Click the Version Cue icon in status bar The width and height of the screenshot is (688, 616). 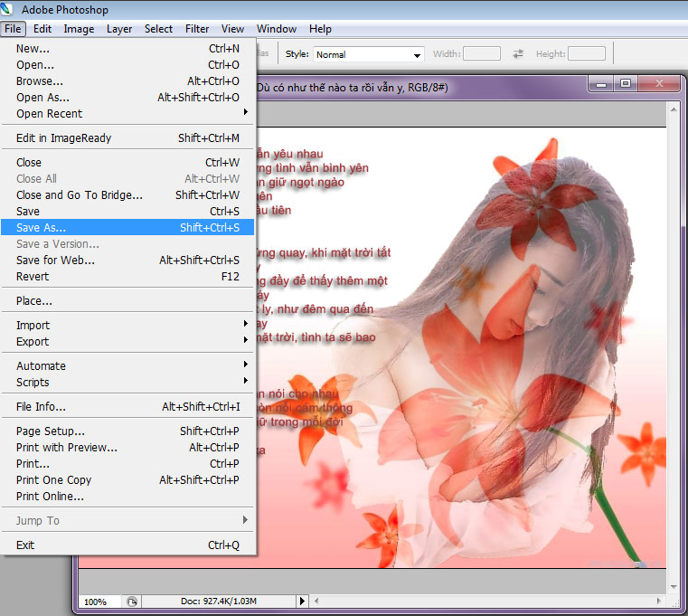(x=133, y=602)
